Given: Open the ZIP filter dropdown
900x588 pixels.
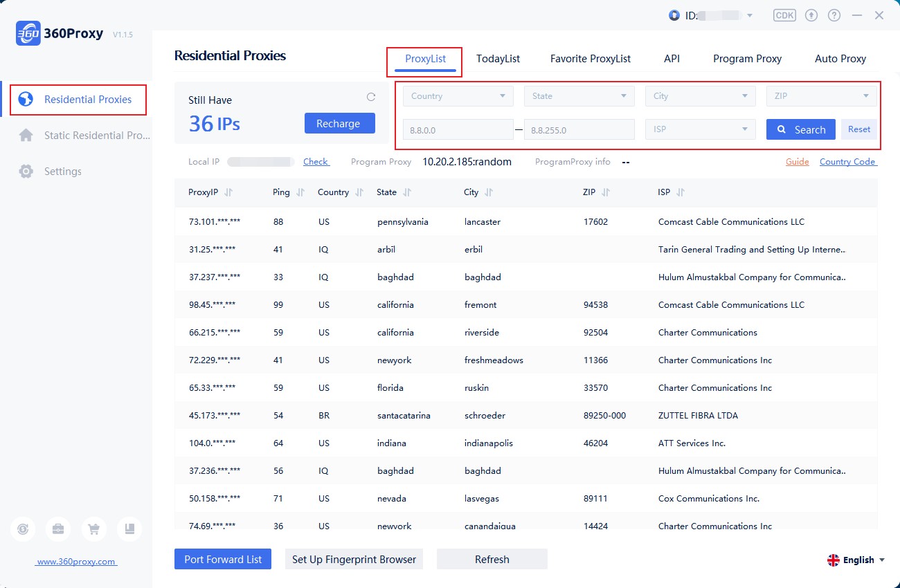Looking at the screenshot, I should [822, 96].
